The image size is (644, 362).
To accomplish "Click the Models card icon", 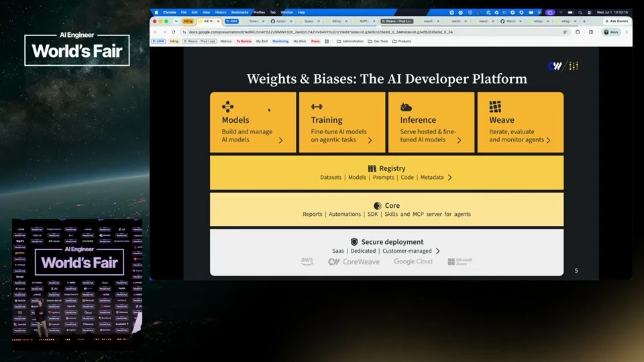I will coord(227,107).
